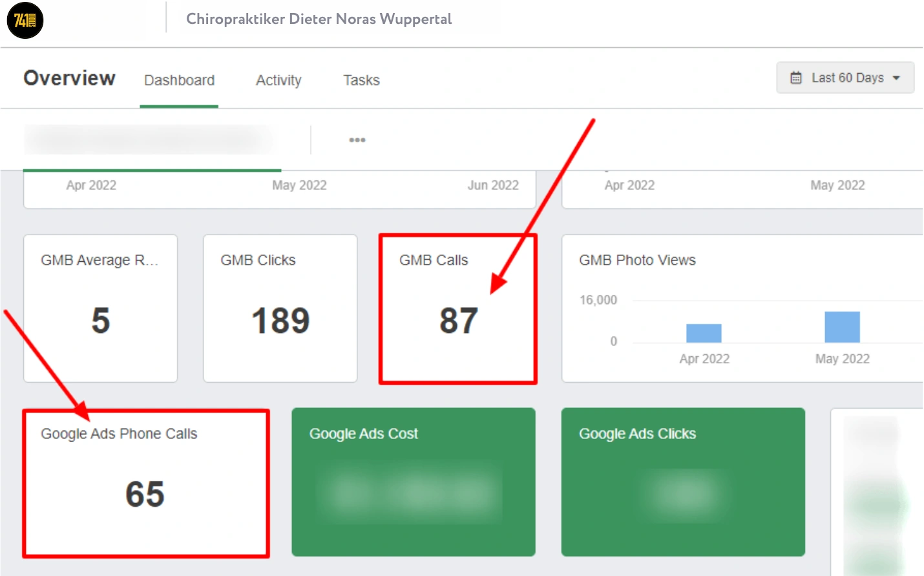Select the GMB Clicks card showing 189
The width and height of the screenshot is (924, 576).
[x=280, y=308]
